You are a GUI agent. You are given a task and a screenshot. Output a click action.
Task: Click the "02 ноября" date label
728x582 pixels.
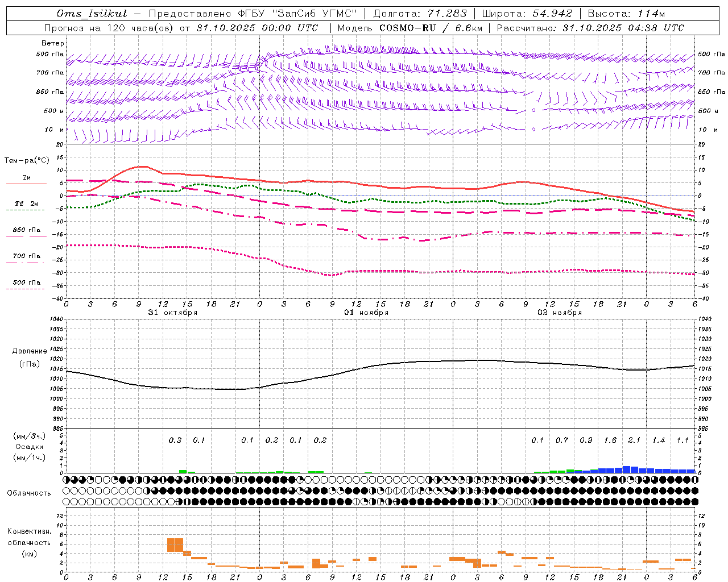[560, 313]
